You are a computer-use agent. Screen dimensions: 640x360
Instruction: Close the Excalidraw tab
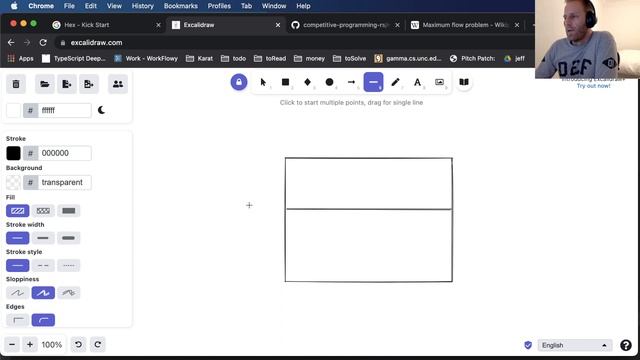click(x=278, y=25)
